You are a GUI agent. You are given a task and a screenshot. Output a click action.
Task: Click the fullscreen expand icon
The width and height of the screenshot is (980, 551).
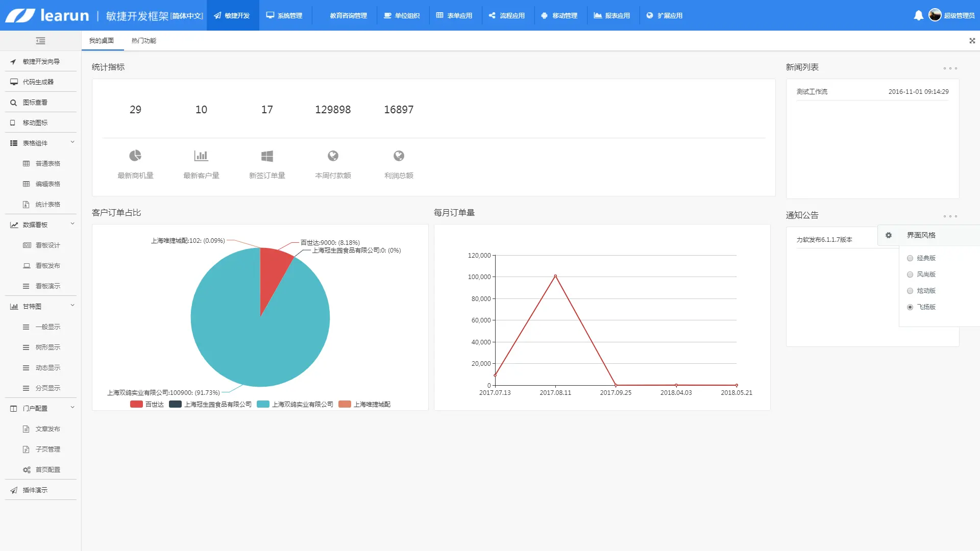pyautogui.click(x=972, y=41)
